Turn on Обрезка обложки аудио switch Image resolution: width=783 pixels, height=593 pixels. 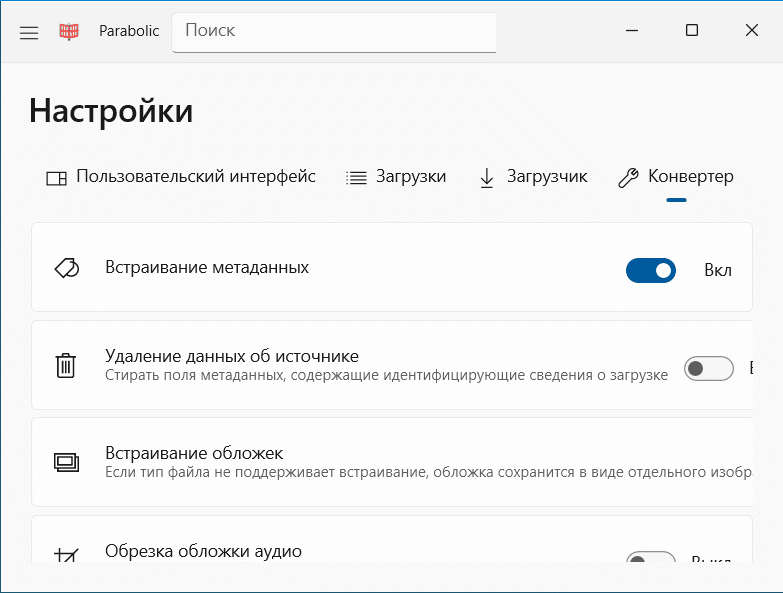pyautogui.click(x=650, y=560)
